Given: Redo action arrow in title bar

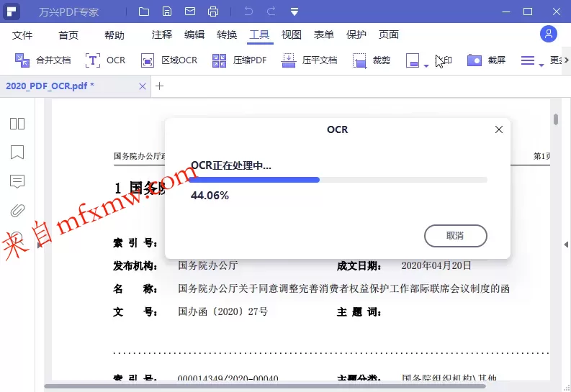Looking at the screenshot, I should tap(271, 12).
